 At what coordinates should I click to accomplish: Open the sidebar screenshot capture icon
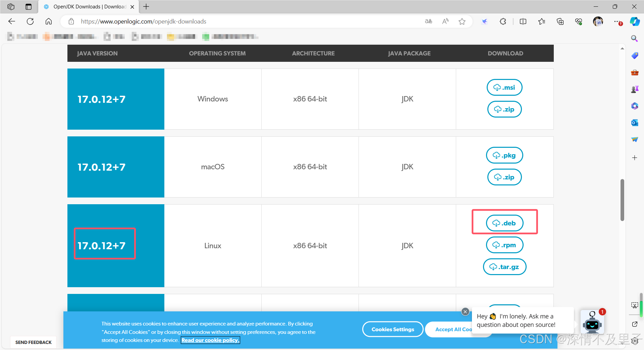click(x=635, y=305)
